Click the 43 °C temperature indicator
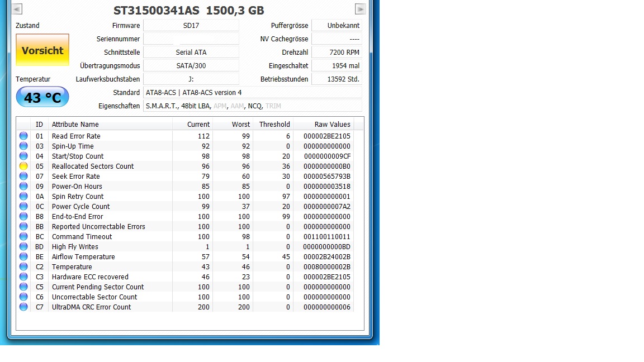Image resolution: width=644 pixels, height=362 pixels. pos(42,97)
